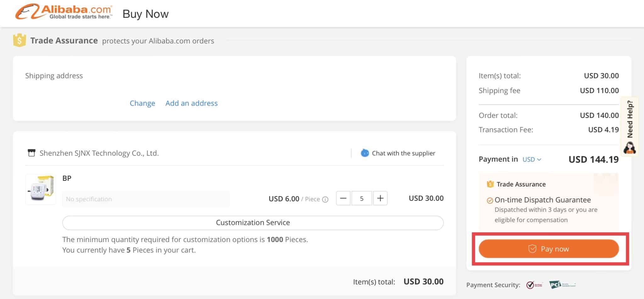Open chat via the speech bubble icon
This screenshot has width=644, height=299.
pos(365,153)
